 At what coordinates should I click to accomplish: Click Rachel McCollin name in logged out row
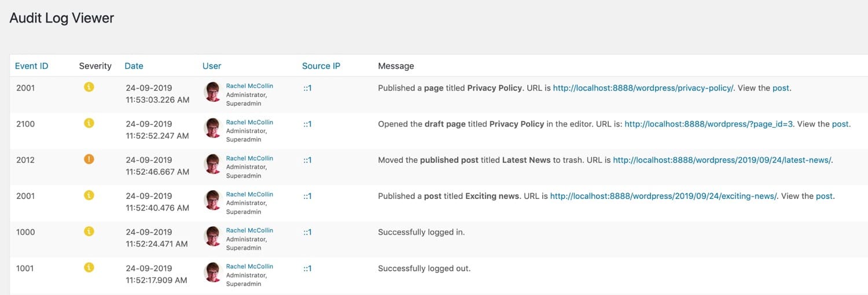249,267
